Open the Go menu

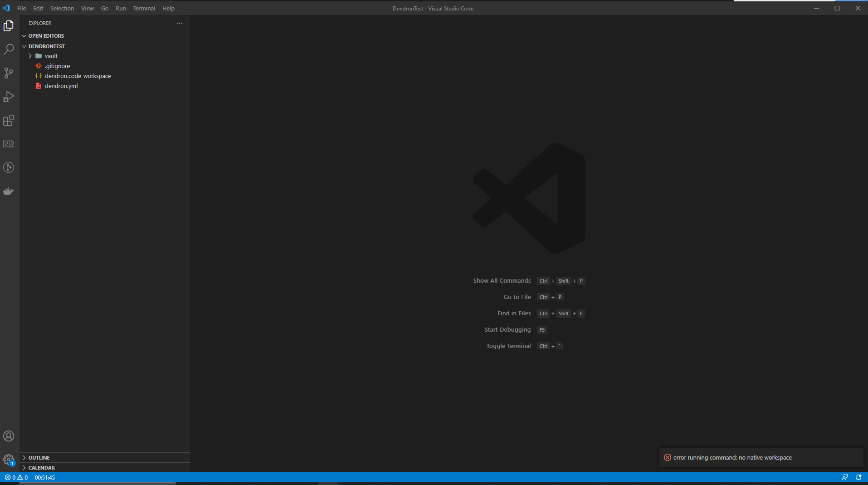104,8
